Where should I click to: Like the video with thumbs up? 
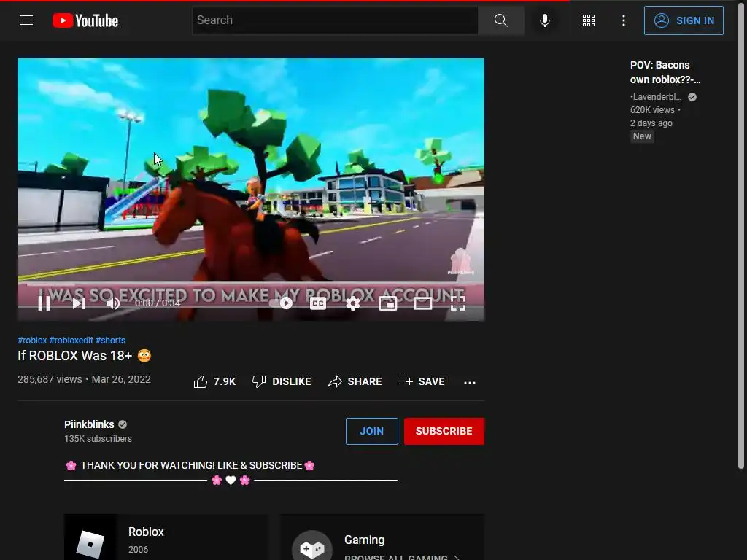200,381
